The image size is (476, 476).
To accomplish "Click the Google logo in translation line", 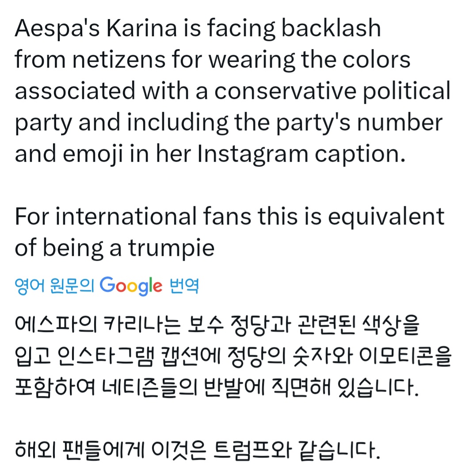I will pyautogui.click(x=131, y=286).
